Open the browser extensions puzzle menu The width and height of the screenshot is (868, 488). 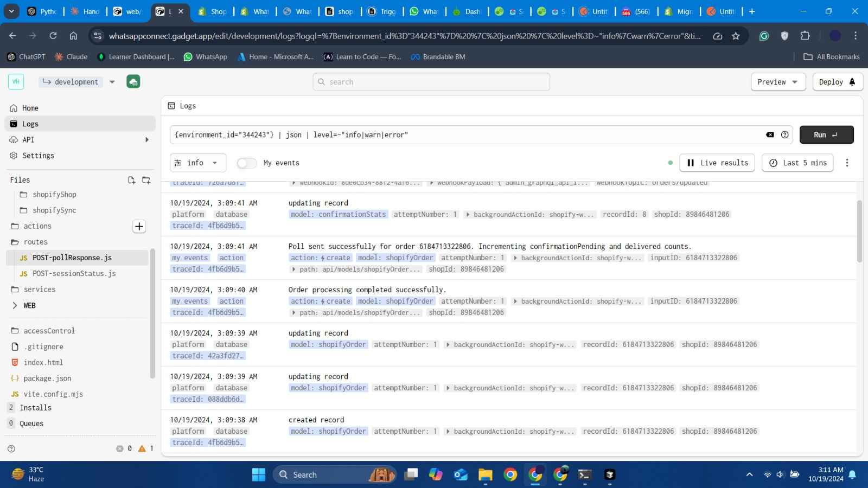pyautogui.click(x=805, y=36)
